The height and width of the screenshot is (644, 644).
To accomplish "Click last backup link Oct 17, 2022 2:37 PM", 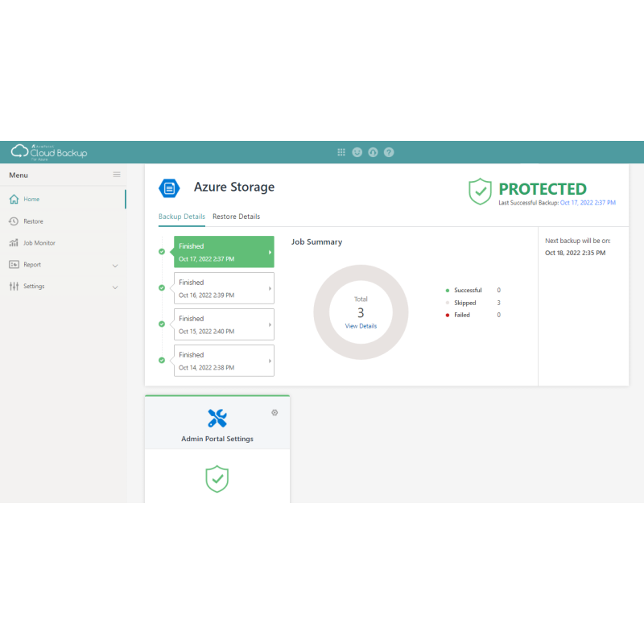I will pyautogui.click(x=588, y=203).
